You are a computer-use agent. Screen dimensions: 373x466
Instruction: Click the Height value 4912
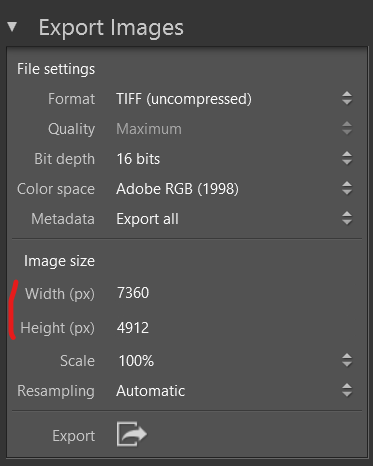(x=133, y=328)
